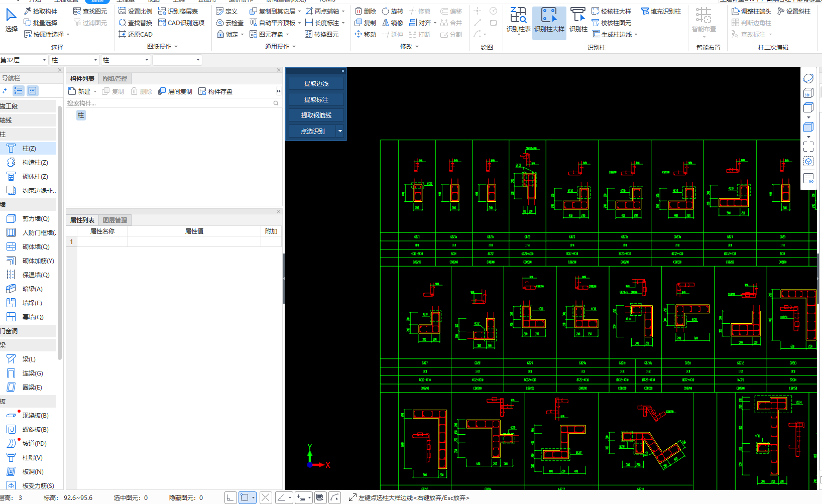Click 批量选择 tool
822x504 pixels.
click(x=41, y=23)
